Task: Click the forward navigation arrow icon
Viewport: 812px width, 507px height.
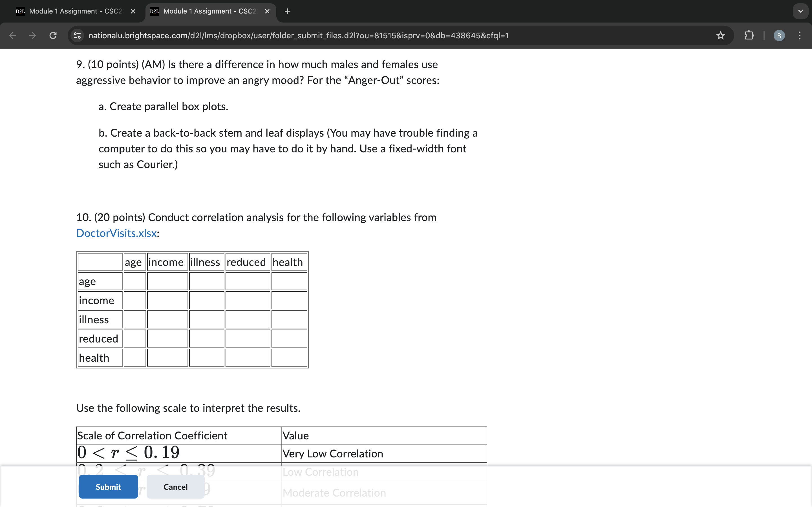Action: (x=32, y=35)
